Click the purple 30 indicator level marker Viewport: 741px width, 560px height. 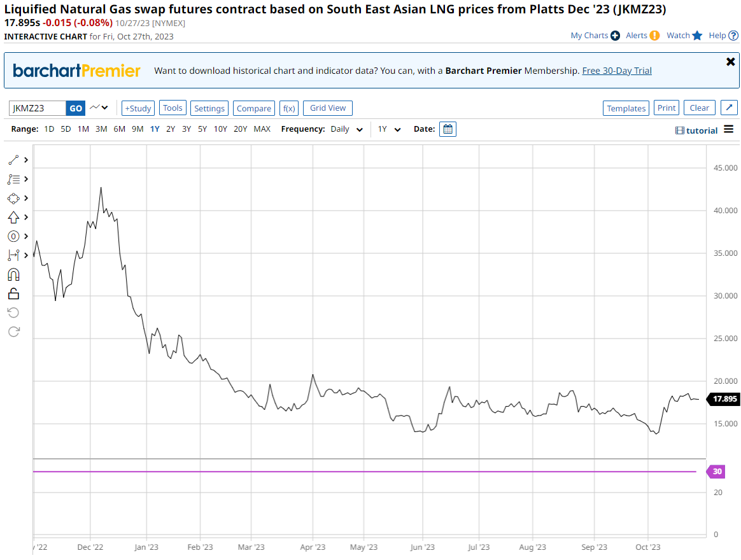716,472
